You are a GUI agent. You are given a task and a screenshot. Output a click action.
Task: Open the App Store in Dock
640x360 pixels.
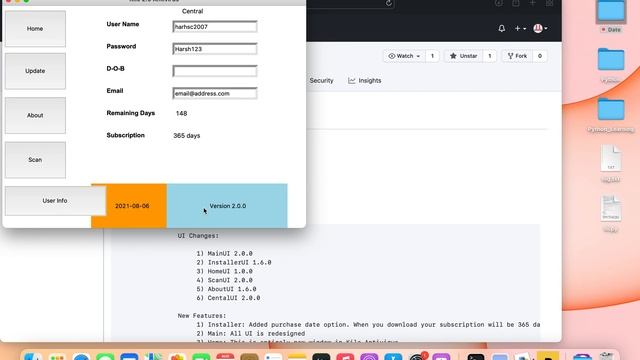point(393,358)
